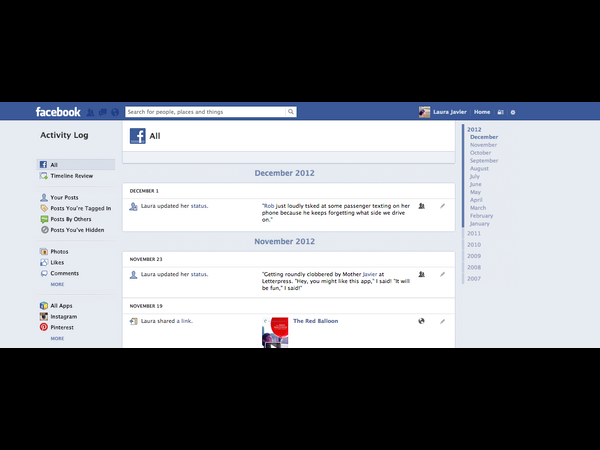Jump to 2011 in the year timeline
600x450 pixels.
[x=474, y=233]
